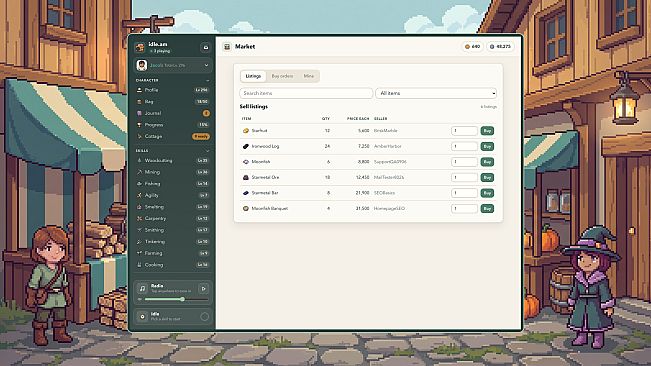Click the QTY column header
Screen dimensions: 651x366
tap(326, 119)
